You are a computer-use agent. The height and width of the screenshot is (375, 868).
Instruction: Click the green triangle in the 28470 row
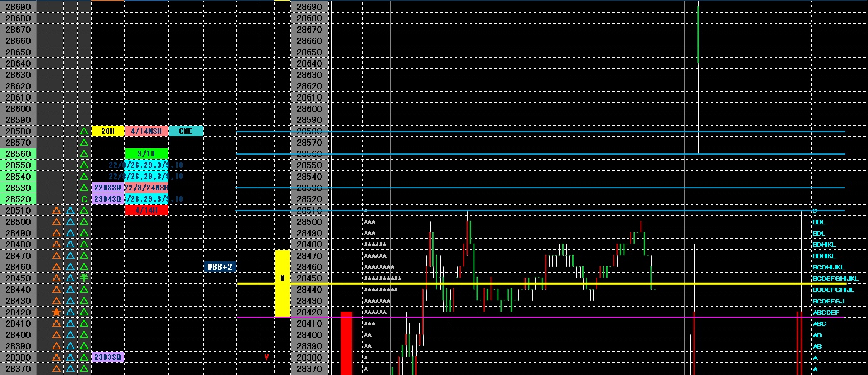coord(84,256)
